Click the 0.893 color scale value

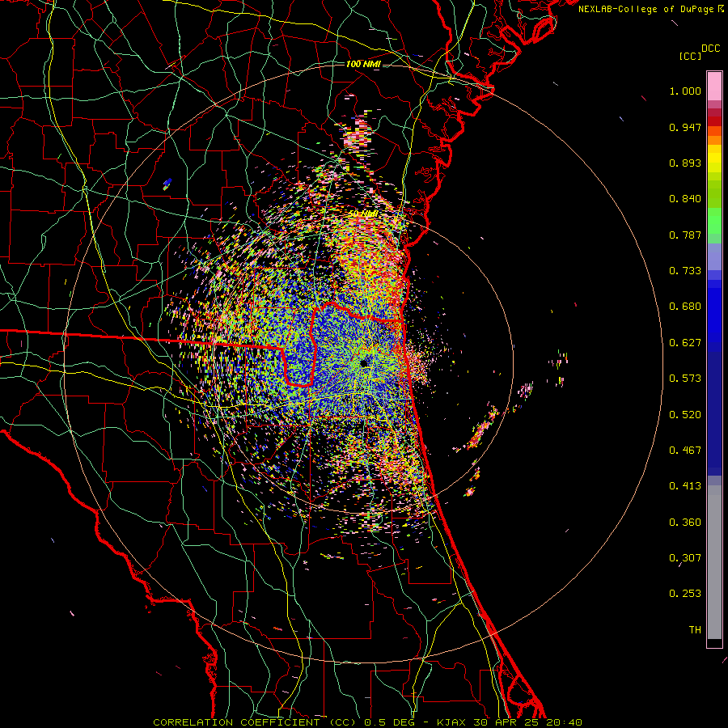coord(685,163)
